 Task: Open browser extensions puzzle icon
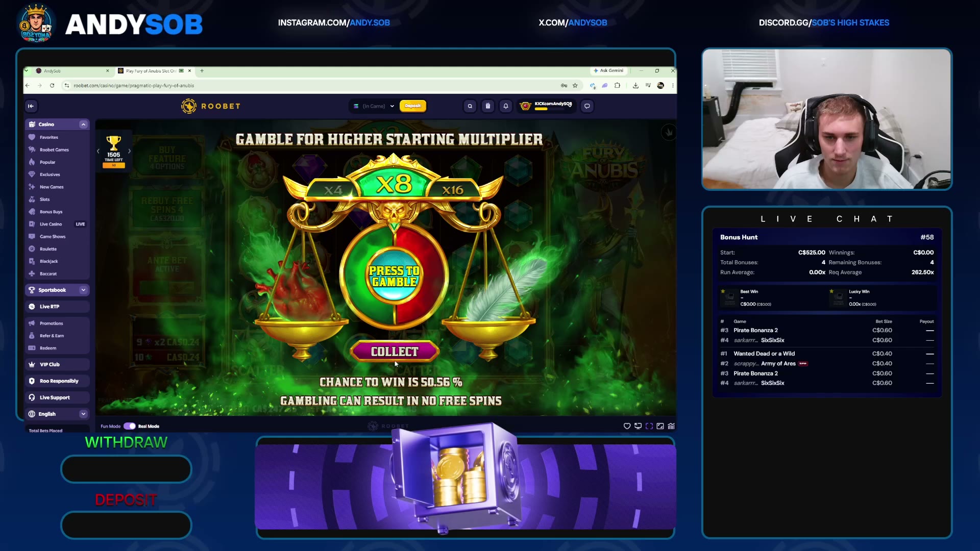pyautogui.click(x=618, y=86)
